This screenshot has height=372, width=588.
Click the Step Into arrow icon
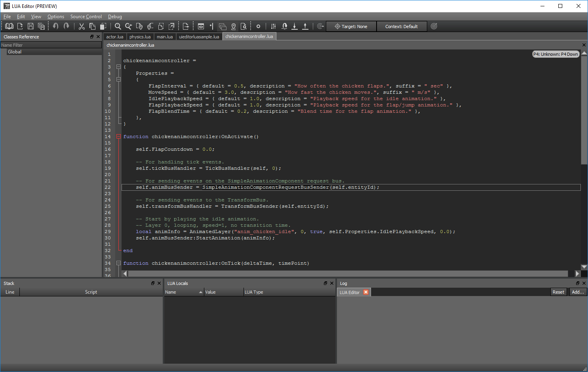pos(295,27)
